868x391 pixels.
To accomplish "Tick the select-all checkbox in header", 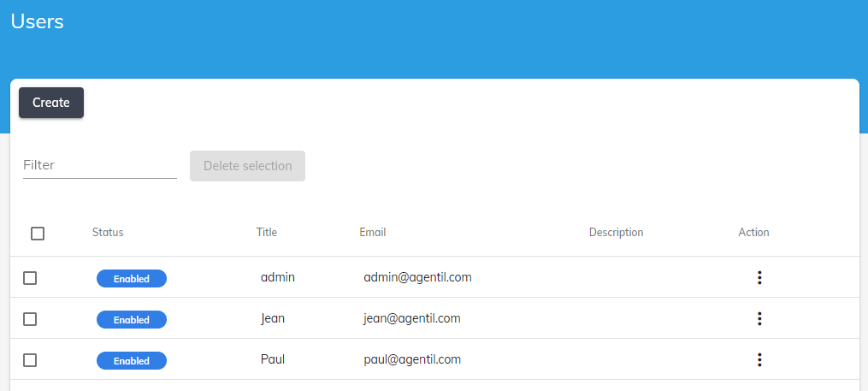I will click(x=38, y=233).
